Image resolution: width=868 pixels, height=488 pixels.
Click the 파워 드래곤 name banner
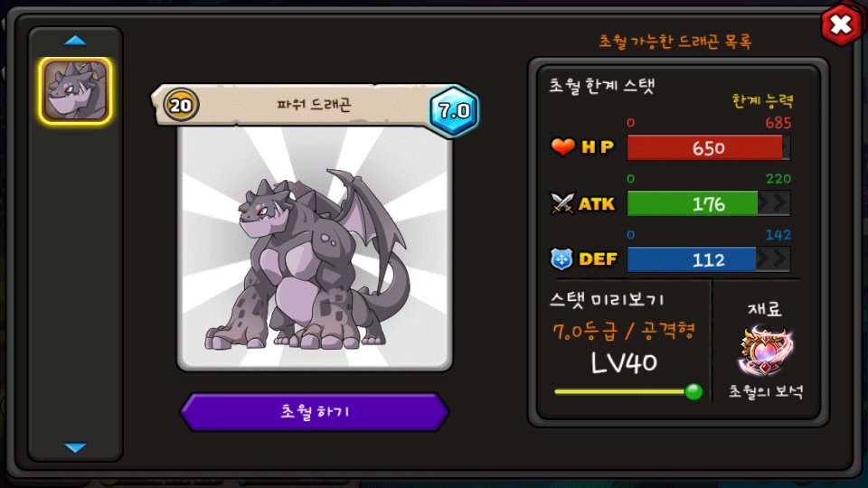point(314,104)
